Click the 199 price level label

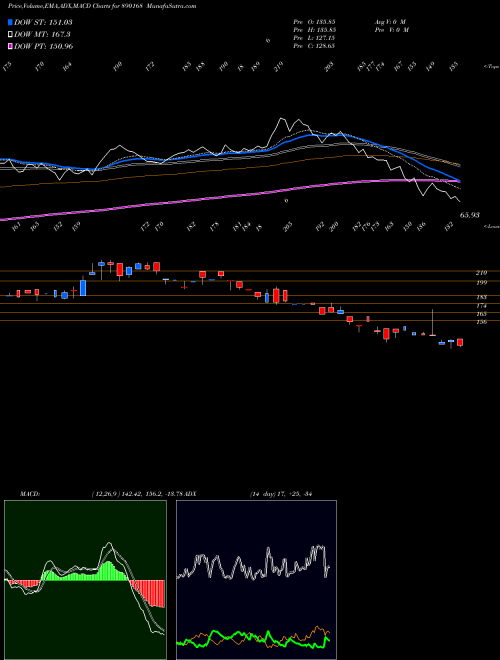coord(482,282)
